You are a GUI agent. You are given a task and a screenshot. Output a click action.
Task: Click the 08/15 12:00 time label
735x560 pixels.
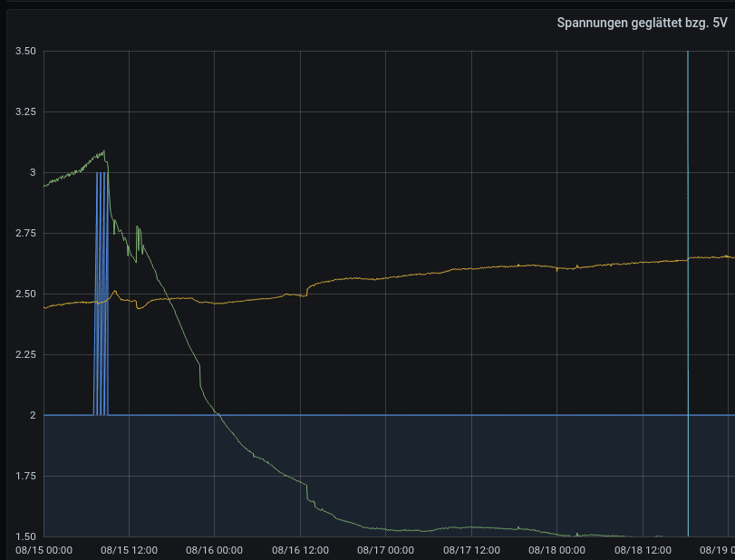[x=129, y=550]
